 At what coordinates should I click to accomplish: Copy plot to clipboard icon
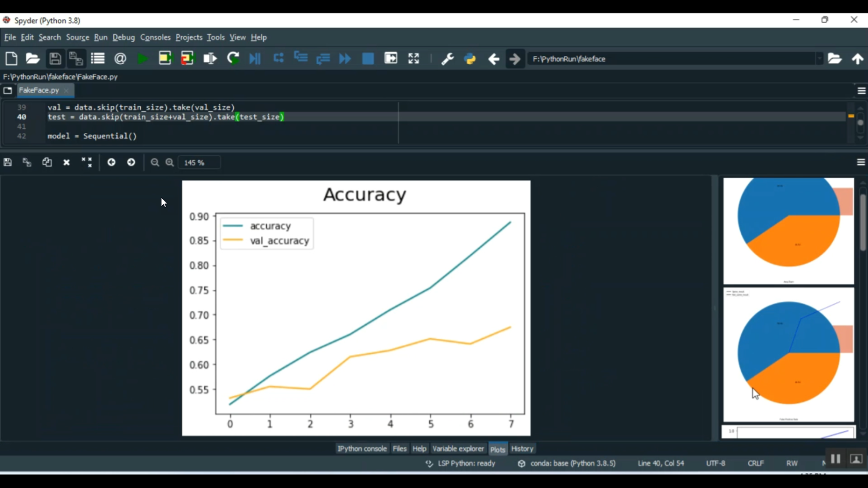pos(47,162)
